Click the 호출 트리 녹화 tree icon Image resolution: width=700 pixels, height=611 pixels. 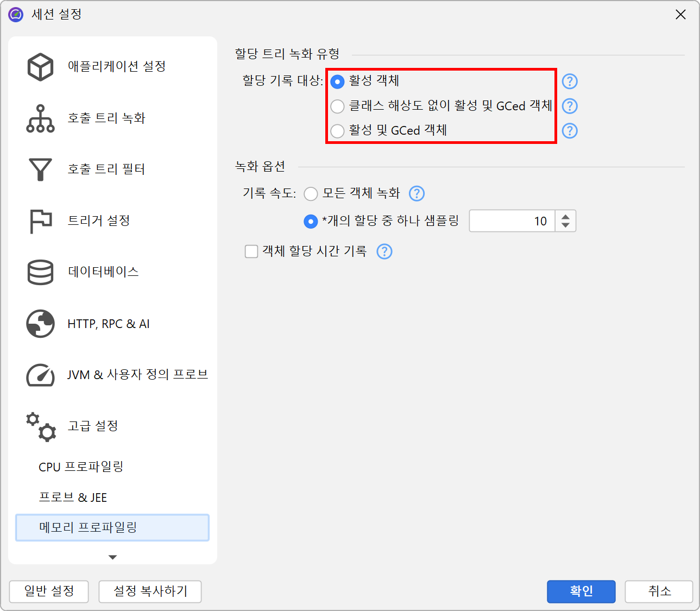[x=40, y=118]
